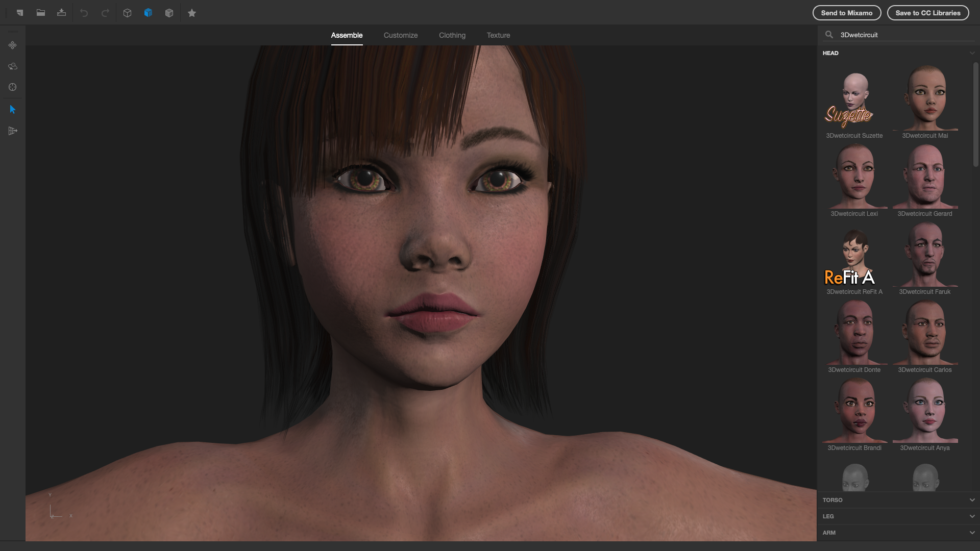Select the orbit rotate camera tool
Screen dimensions: 980x551
tap(13, 66)
